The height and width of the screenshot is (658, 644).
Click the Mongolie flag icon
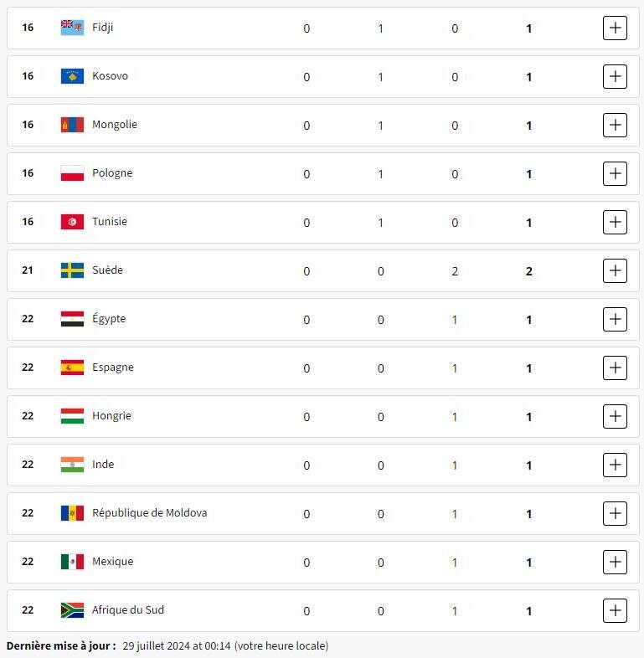click(x=72, y=125)
